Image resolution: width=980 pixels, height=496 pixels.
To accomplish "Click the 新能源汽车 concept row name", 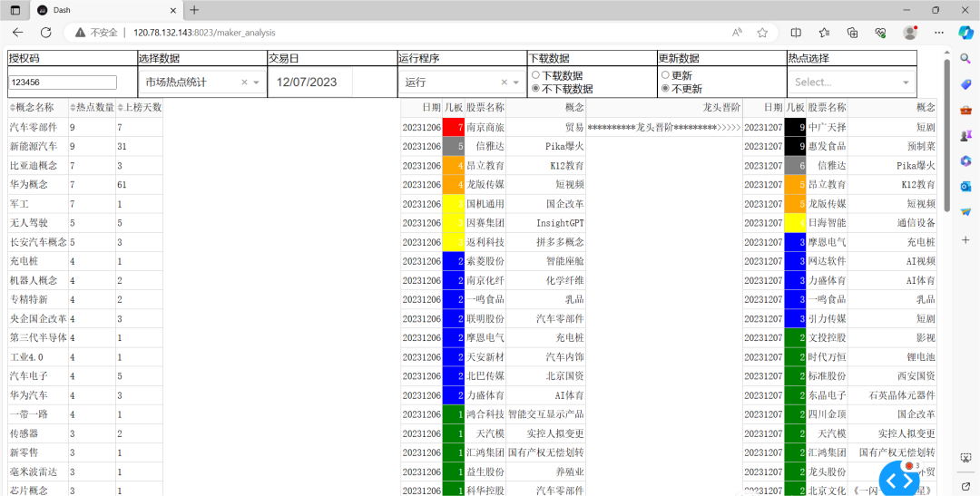I will (34, 146).
